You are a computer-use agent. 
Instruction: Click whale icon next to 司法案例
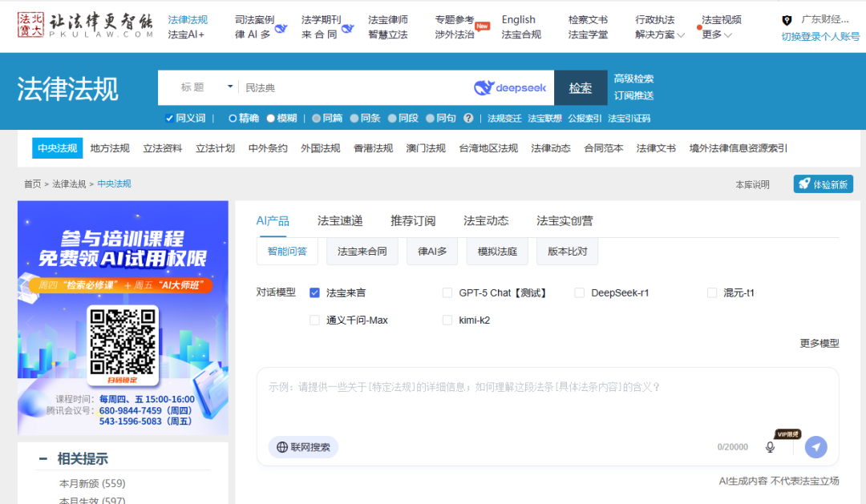tap(281, 29)
